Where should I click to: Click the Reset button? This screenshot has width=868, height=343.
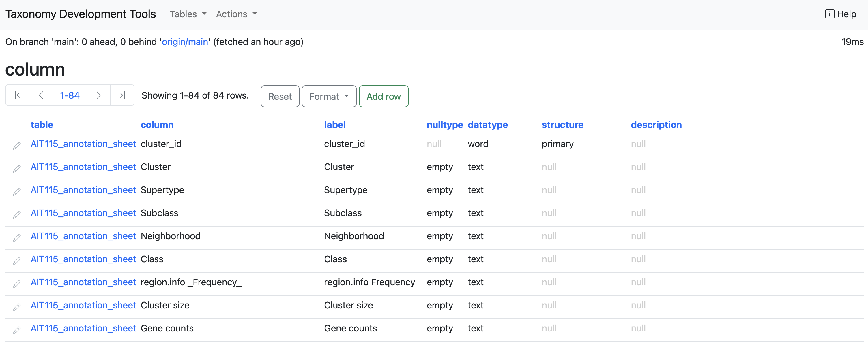[x=280, y=96]
